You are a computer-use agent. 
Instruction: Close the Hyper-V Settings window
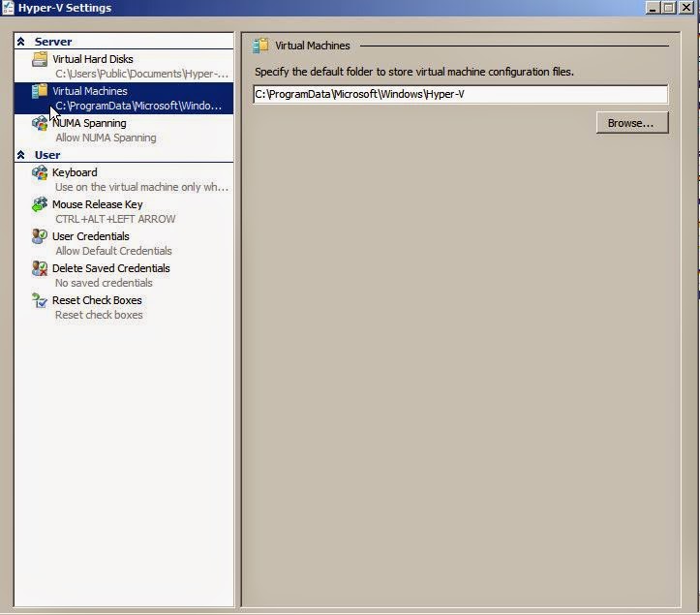pos(685,8)
